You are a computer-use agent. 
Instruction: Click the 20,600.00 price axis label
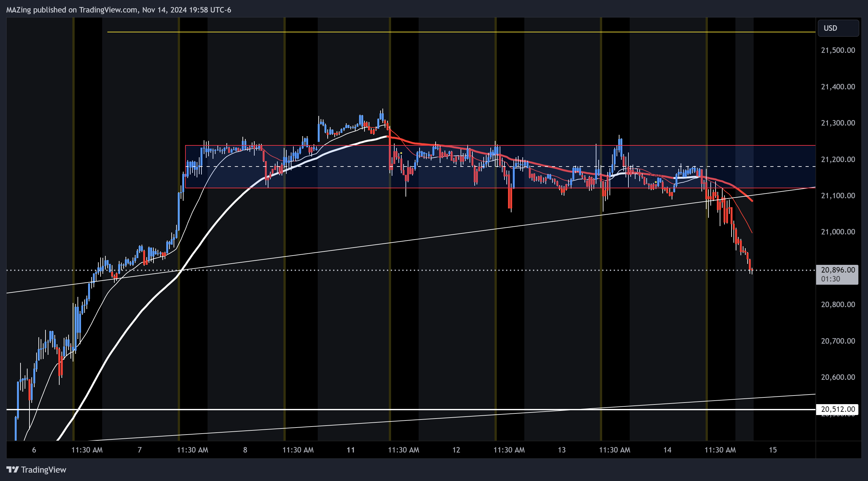[838, 377]
